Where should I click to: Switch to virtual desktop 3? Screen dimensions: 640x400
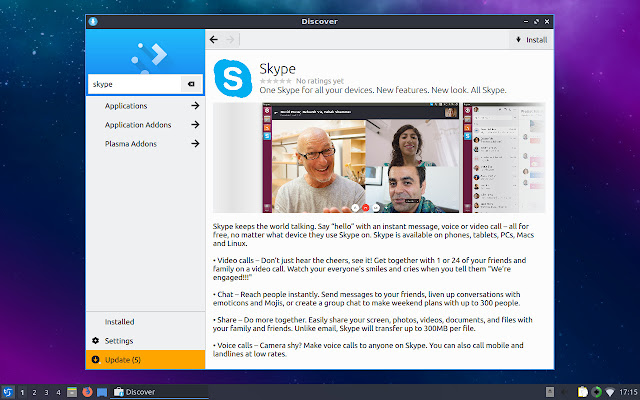pos(46,393)
